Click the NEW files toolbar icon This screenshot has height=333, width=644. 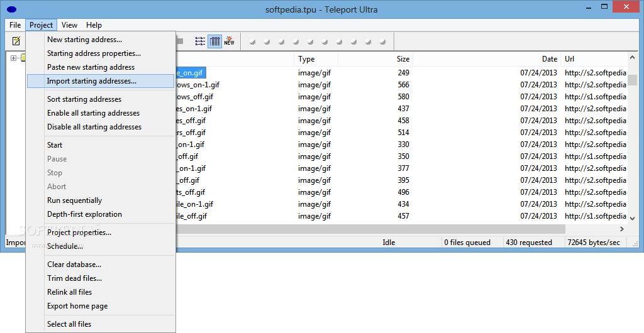tap(229, 41)
